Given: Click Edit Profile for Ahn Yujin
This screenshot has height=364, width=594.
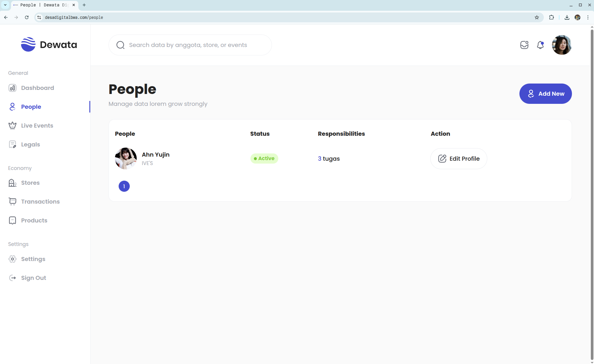Looking at the screenshot, I should [458, 159].
